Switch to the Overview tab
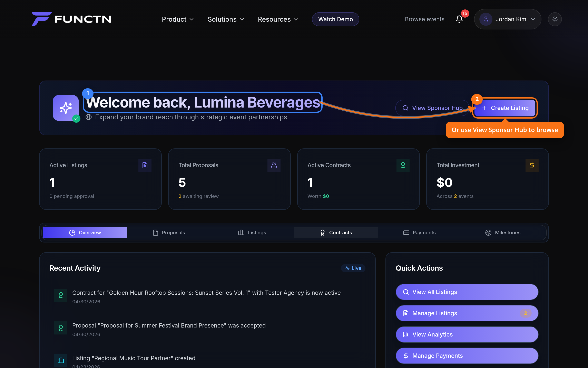588x368 pixels. (85, 233)
